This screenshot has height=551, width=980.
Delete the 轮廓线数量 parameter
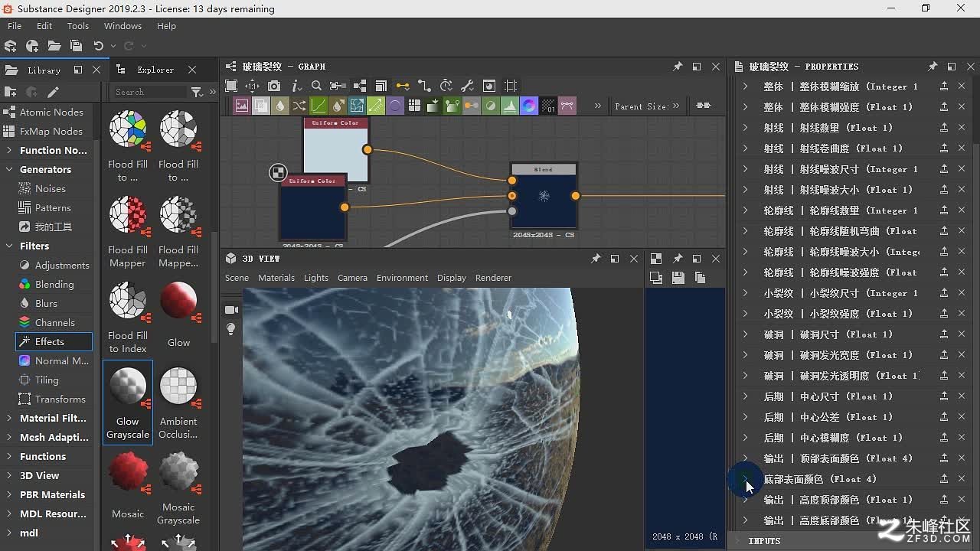(x=962, y=210)
